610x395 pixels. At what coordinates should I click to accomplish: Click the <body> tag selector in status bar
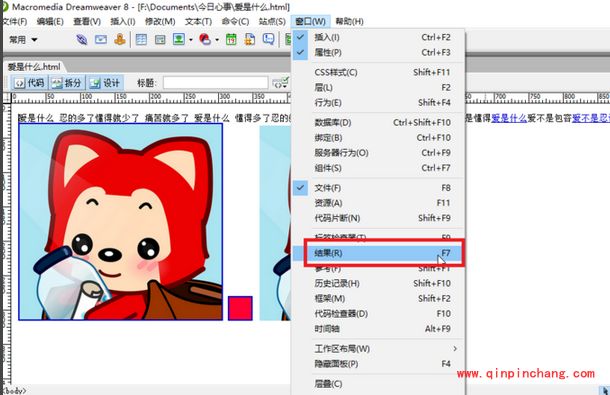[x=14, y=391]
